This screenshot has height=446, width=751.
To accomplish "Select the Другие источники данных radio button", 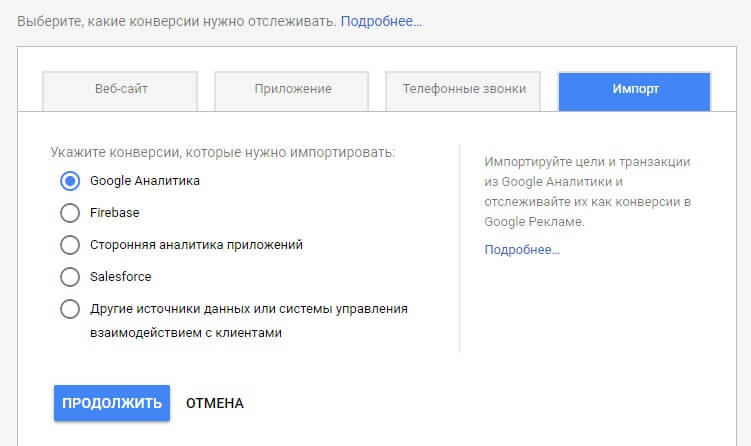I will pyautogui.click(x=70, y=309).
